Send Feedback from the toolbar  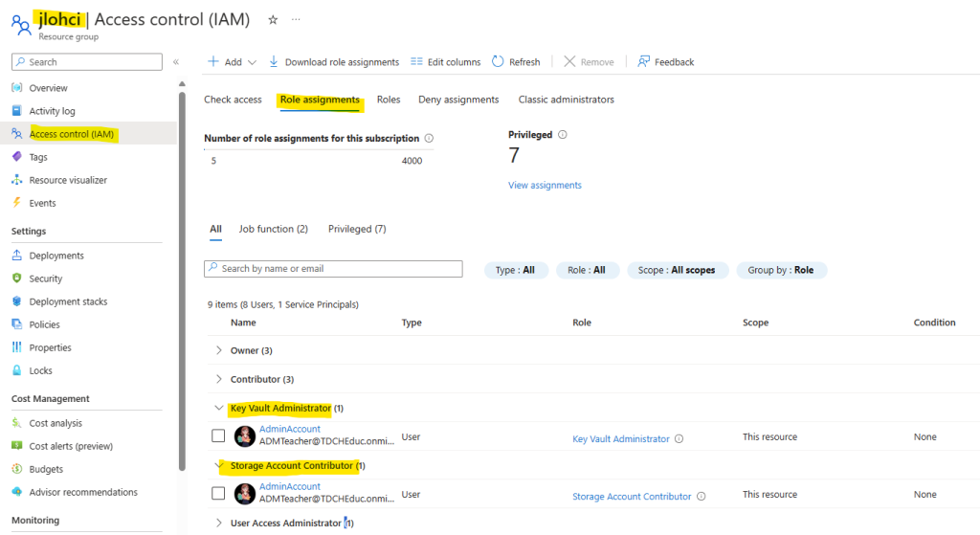click(x=666, y=62)
